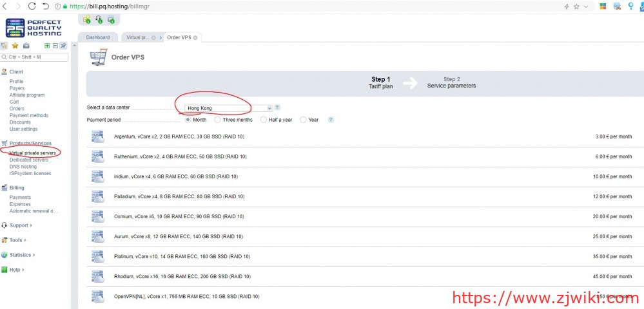The width and height of the screenshot is (644, 309).
Task: Switch to the Dashboard tab
Action: 97,37
